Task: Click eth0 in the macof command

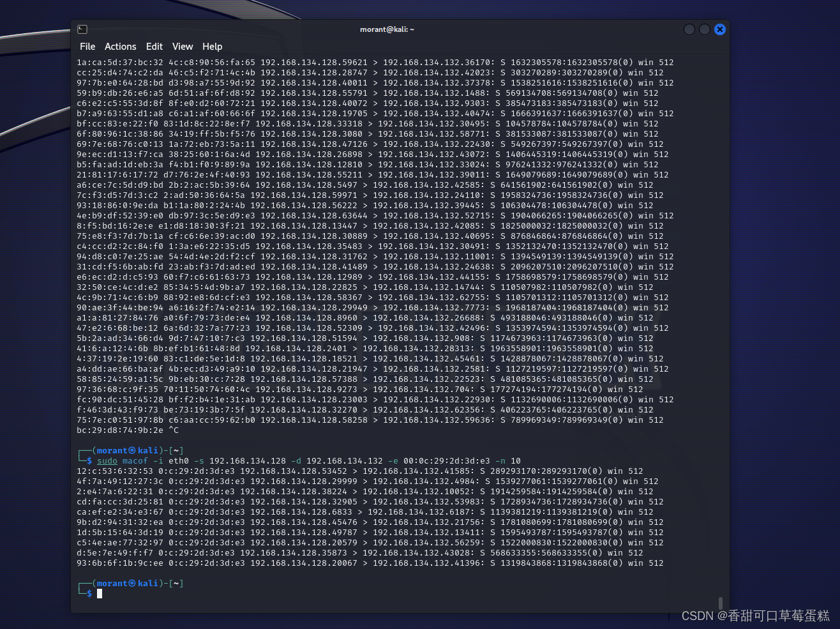Action: (x=179, y=461)
